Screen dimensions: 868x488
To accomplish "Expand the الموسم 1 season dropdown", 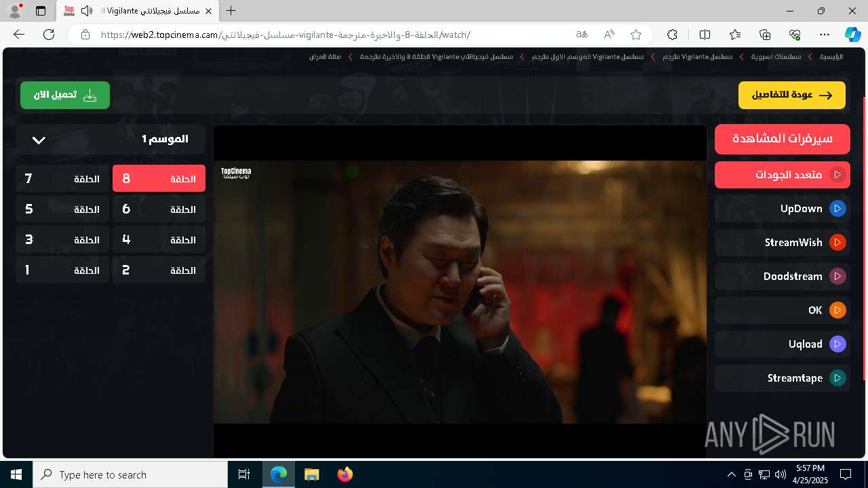I will pos(110,139).
